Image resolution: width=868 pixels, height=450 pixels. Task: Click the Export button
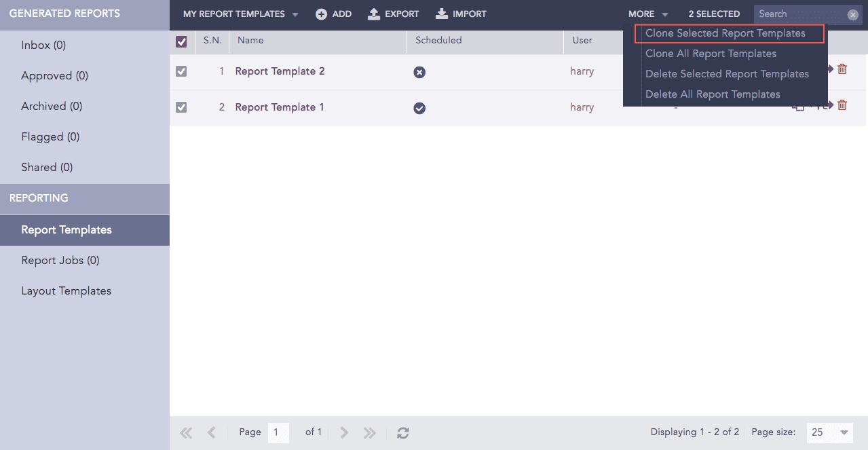tap(394, 14)
